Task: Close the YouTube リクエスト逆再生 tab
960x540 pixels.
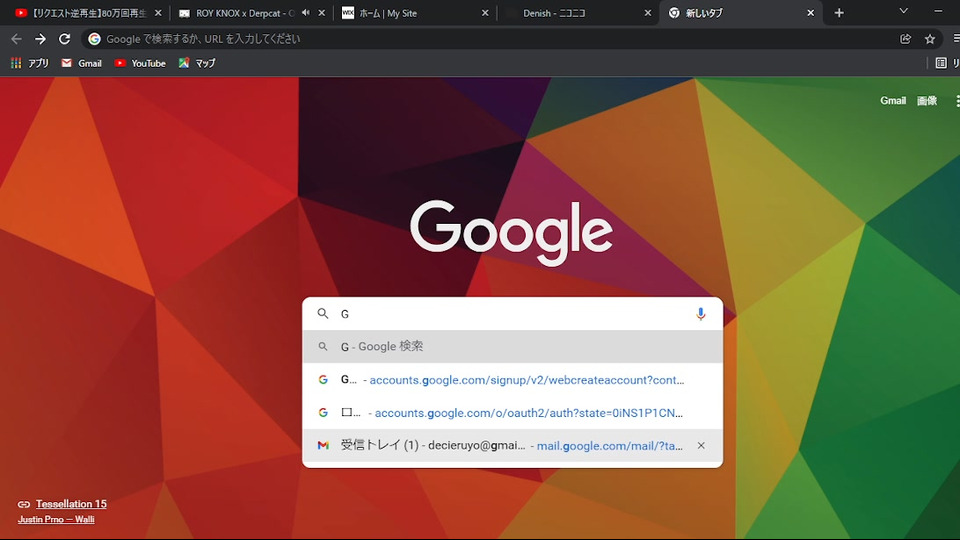Action: click(158, 13)
